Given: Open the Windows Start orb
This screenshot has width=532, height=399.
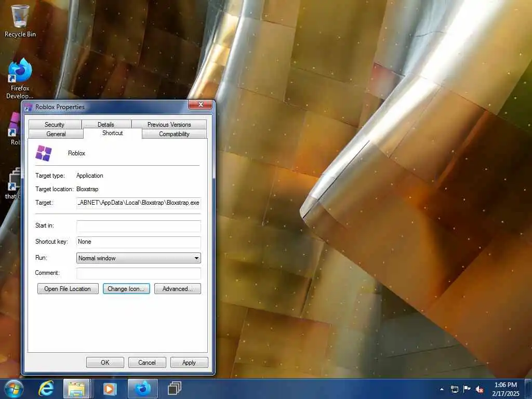Looking at the screenshot, I should click(x=14, y=389).
